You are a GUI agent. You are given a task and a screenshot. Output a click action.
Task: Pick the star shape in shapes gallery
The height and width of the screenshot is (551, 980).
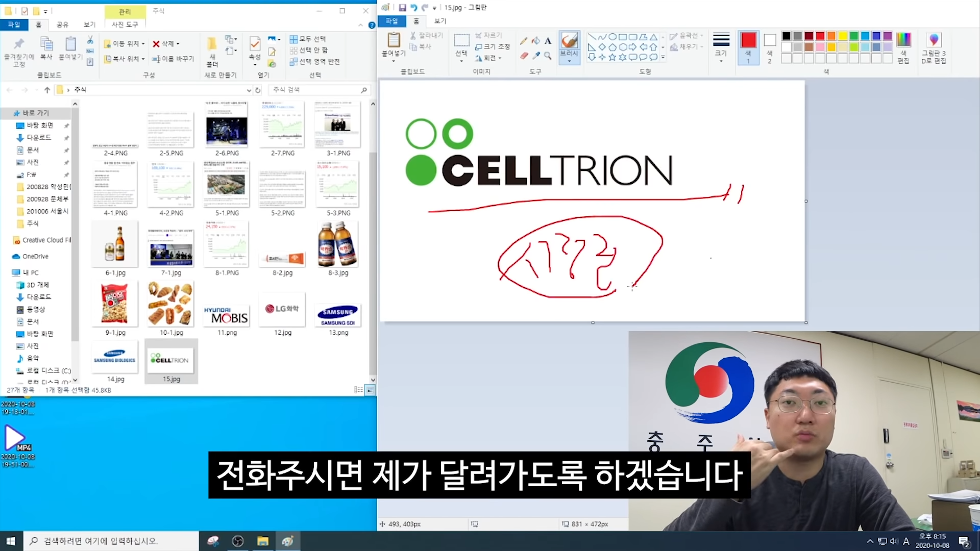coord(612,57)
